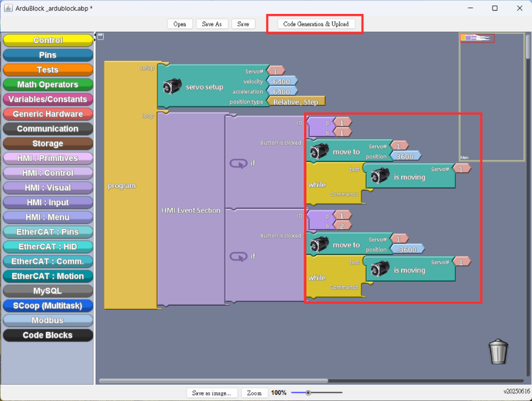This screenshot has height=401, width=532.
Task: Collapse the canvas page minimize icon
Action: click(x=101, y=36)
